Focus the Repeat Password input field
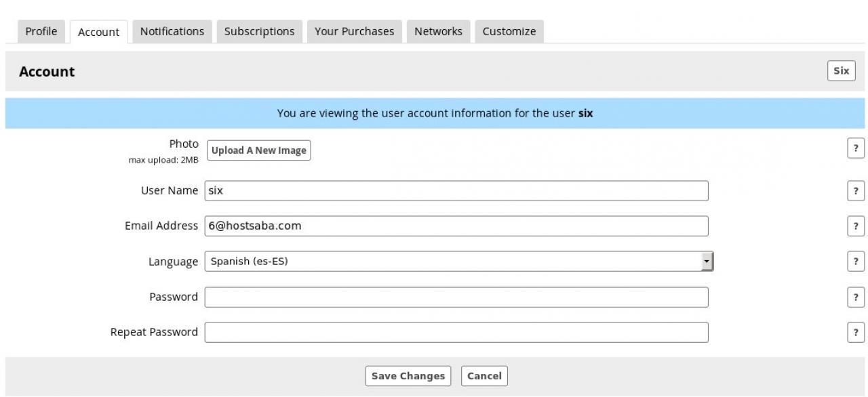Viewport: 868px width, 397px height. [456, 332]
